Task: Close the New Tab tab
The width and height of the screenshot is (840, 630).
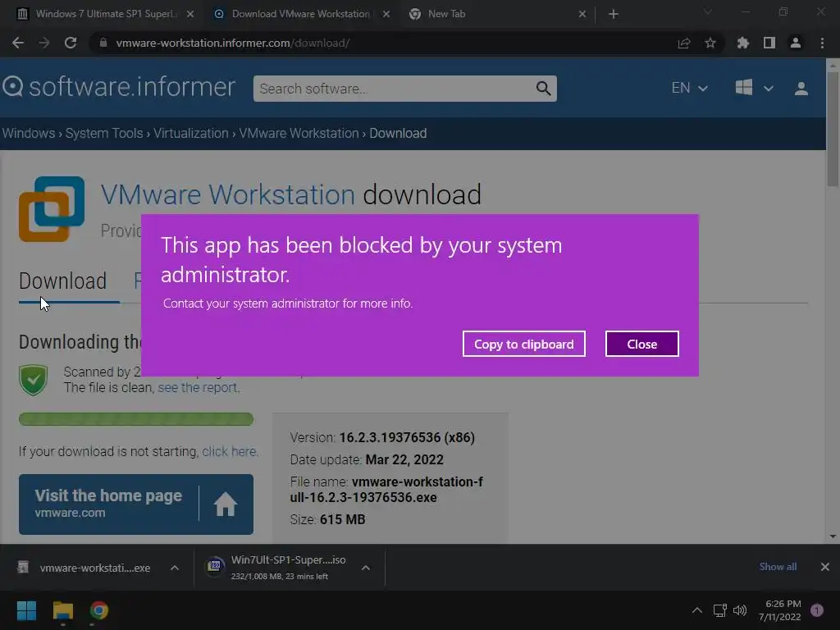Action: pyautogui.click(x=582, y=14)
